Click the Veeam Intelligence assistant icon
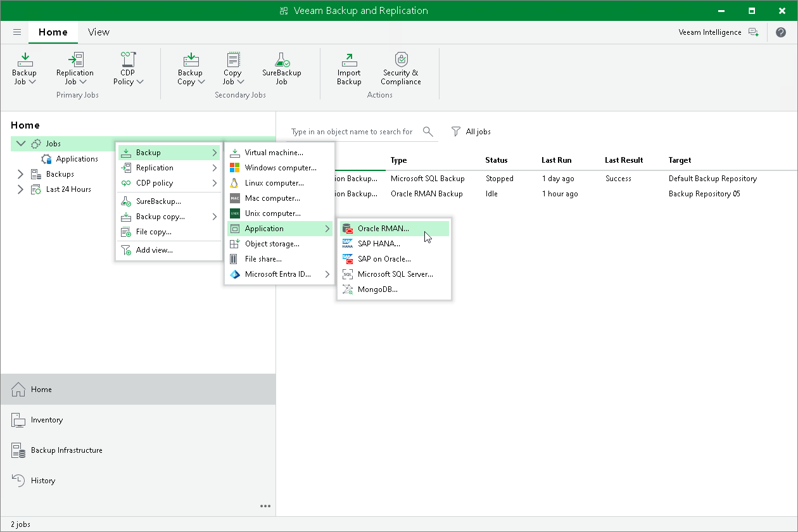 (753, 32)
